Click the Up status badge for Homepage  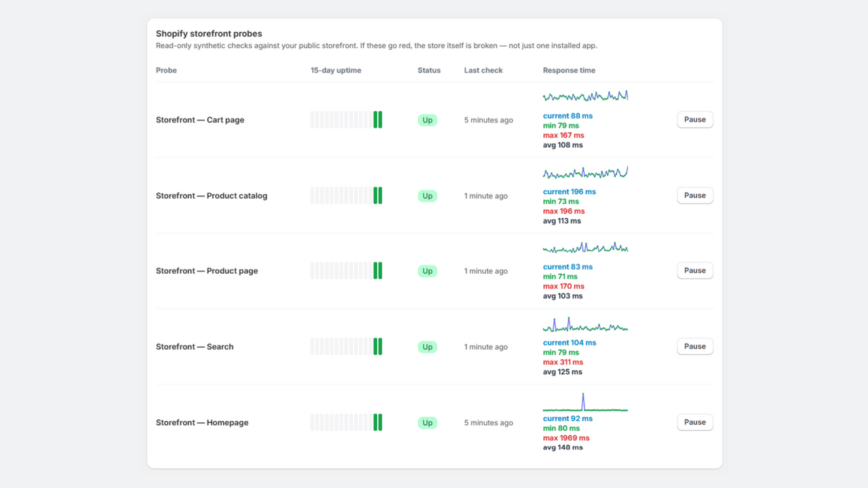tap(427, 423)
